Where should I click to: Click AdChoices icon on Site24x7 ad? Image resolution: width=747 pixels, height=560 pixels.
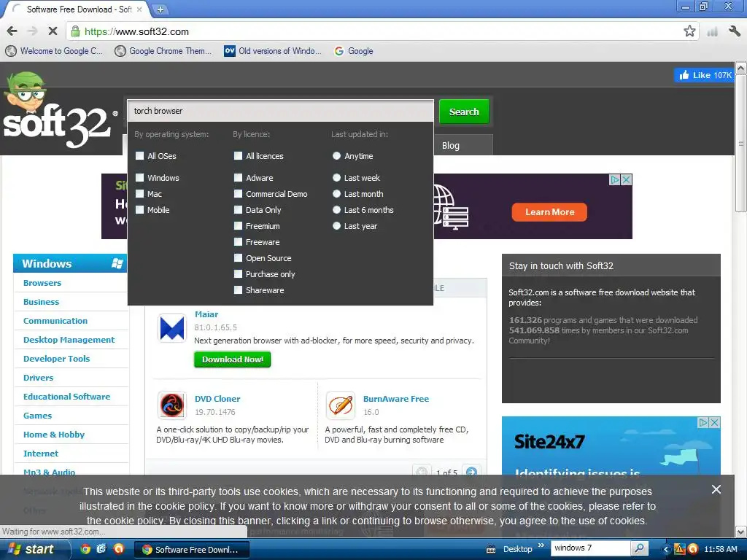pos(703,422)
